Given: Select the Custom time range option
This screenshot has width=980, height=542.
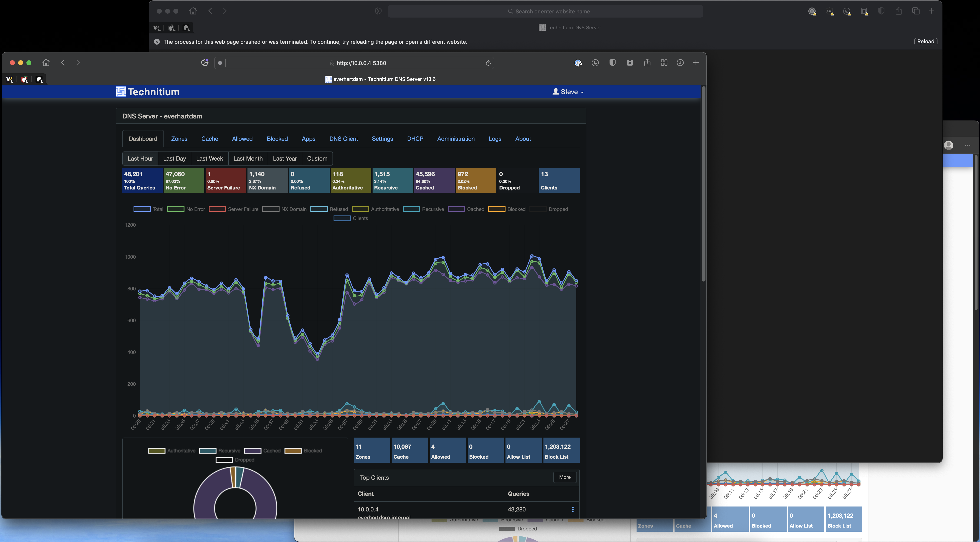Looking at the screenshot, I should pyautogui.click(x=317, y=159).
